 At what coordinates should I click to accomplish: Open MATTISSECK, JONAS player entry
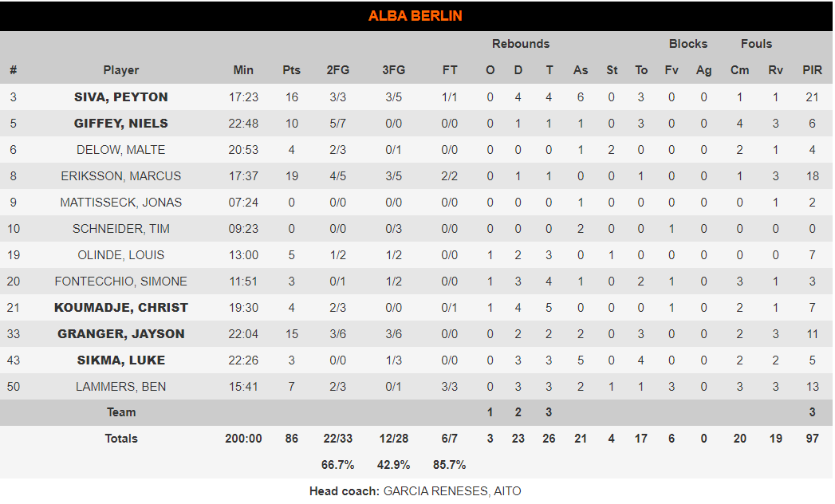tap(121, 203)
